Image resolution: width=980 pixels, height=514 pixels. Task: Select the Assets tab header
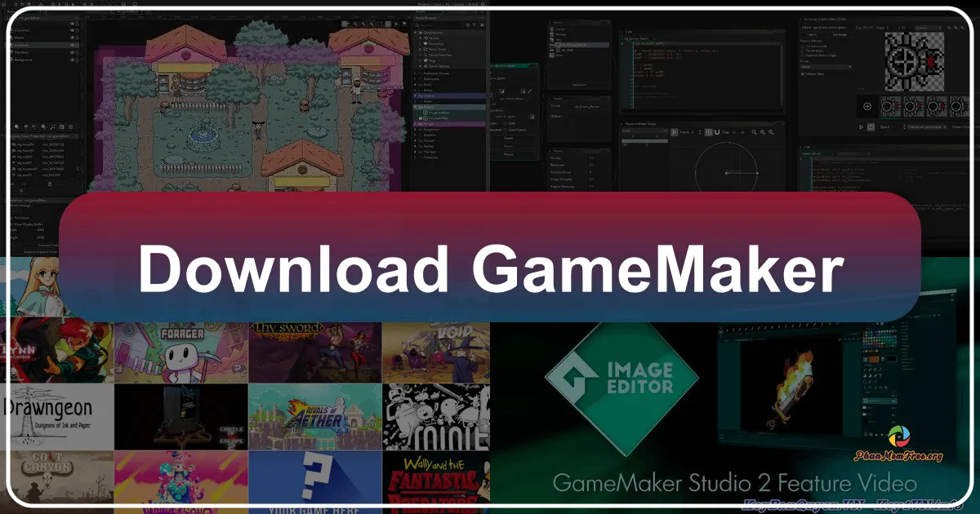tap(421, 12)
